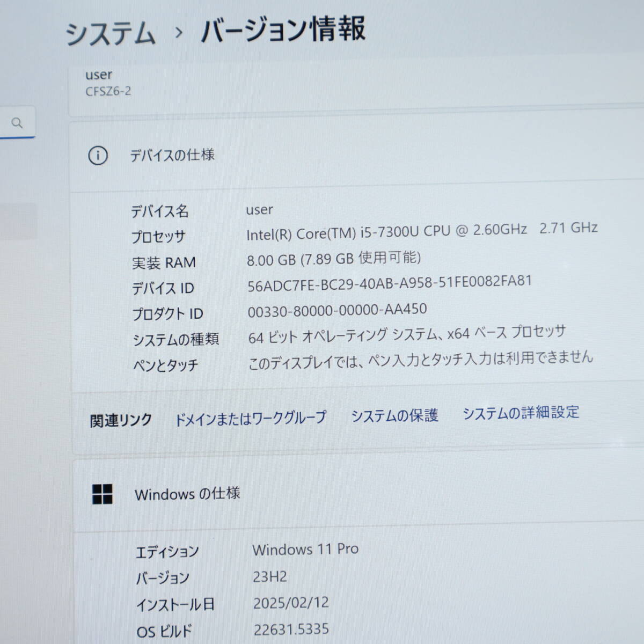The width and height of the screenshot is (644, 644).
Task: Click the 関連リンク label
Action: click(121, 420)
